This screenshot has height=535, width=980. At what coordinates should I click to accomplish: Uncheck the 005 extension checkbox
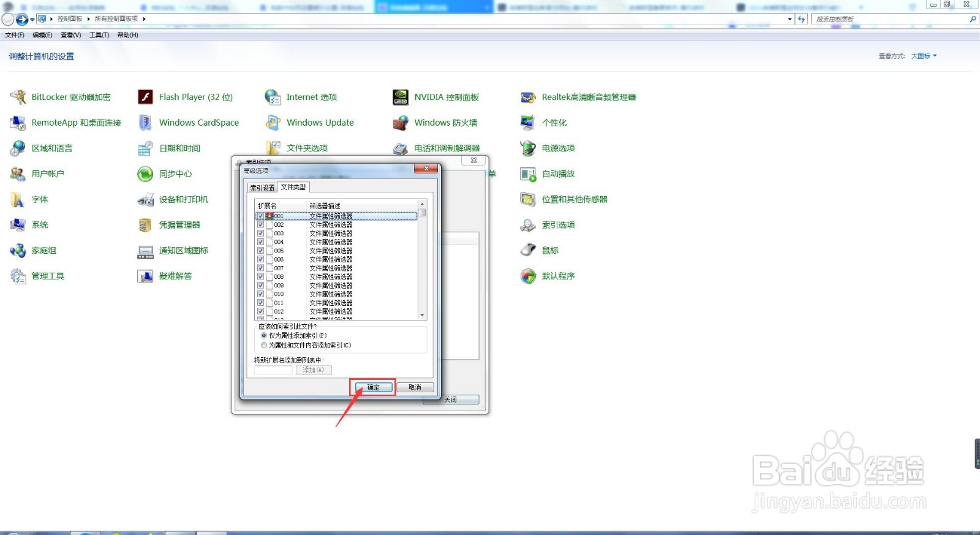(260, 251)
